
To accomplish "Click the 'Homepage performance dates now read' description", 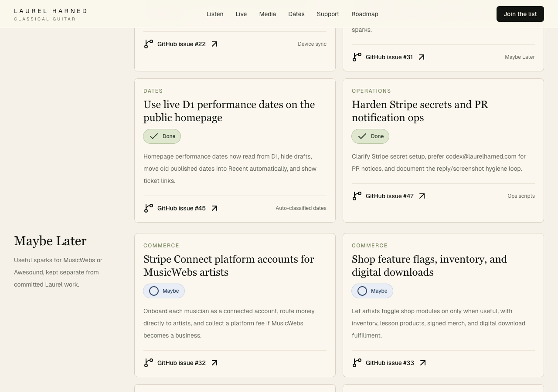I will click(230, 169).
